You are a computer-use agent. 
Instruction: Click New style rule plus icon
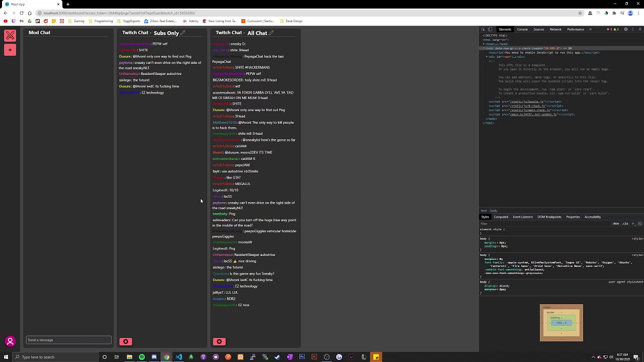coord(634,223)
